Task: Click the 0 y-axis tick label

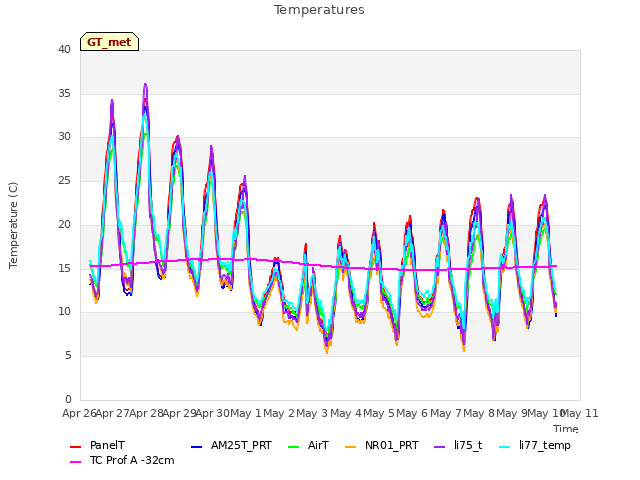Action: click(68, 399)
